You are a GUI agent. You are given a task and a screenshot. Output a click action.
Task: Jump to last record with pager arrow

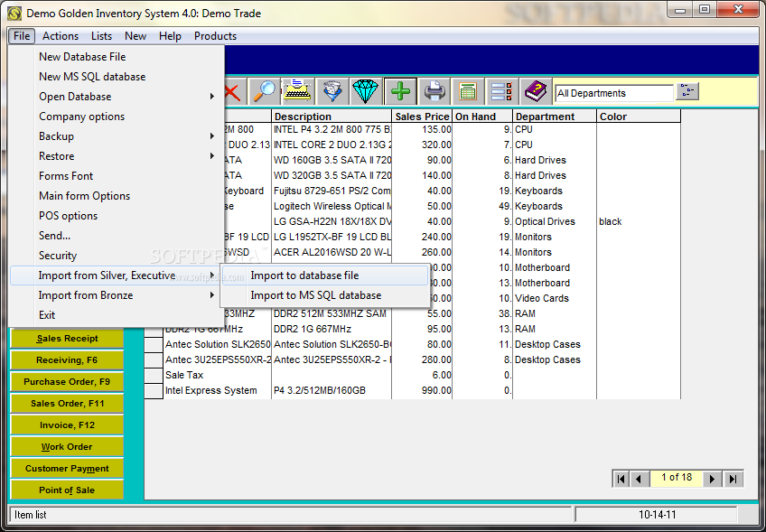click(733, 479)
